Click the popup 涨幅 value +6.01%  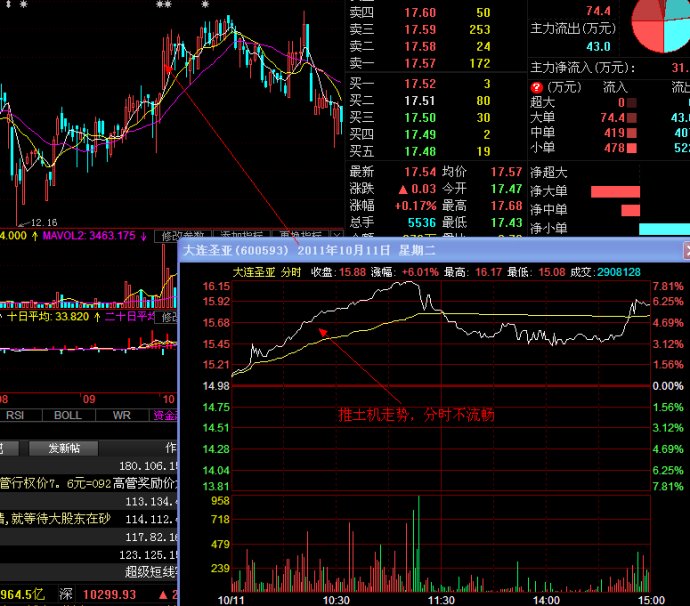click(x=420, y=272)
